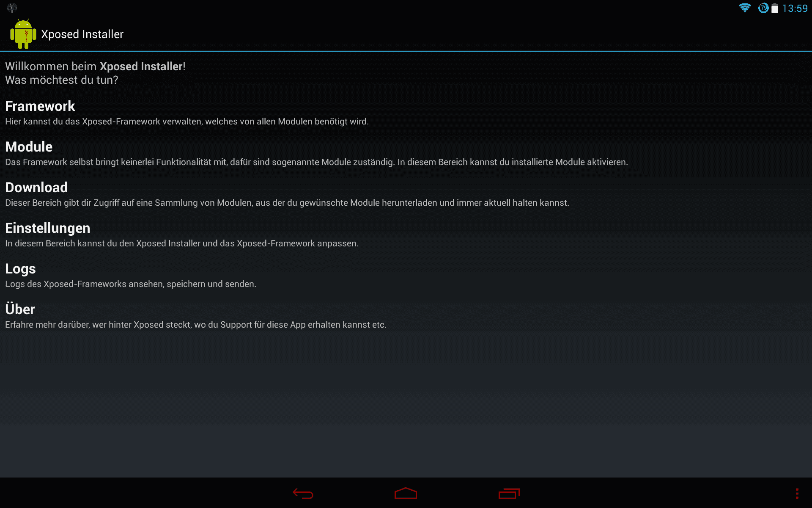812x508 pixels.
Task: Open the Logs section
Action: click(406, 276)
